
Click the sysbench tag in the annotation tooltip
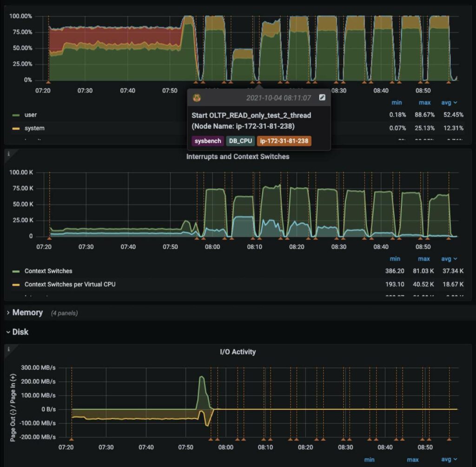(x=207, y=140)
